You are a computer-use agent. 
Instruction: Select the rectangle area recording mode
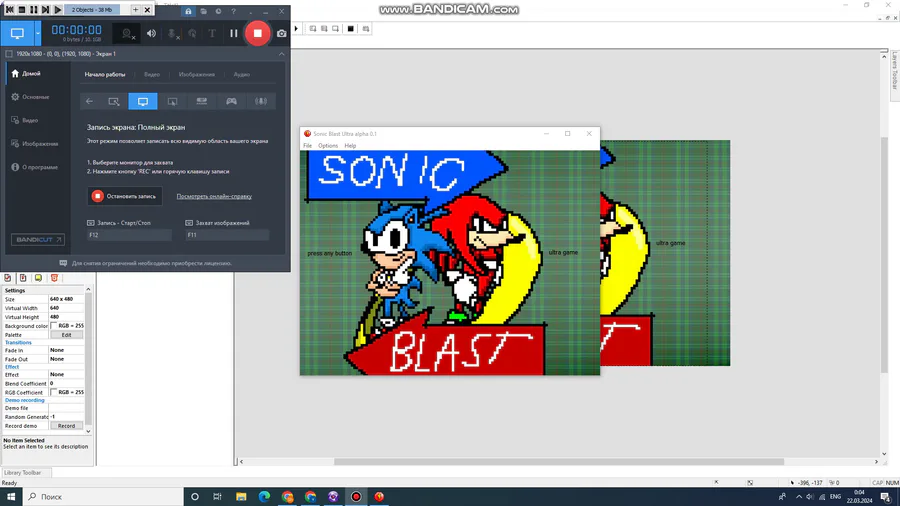(114, 102)
